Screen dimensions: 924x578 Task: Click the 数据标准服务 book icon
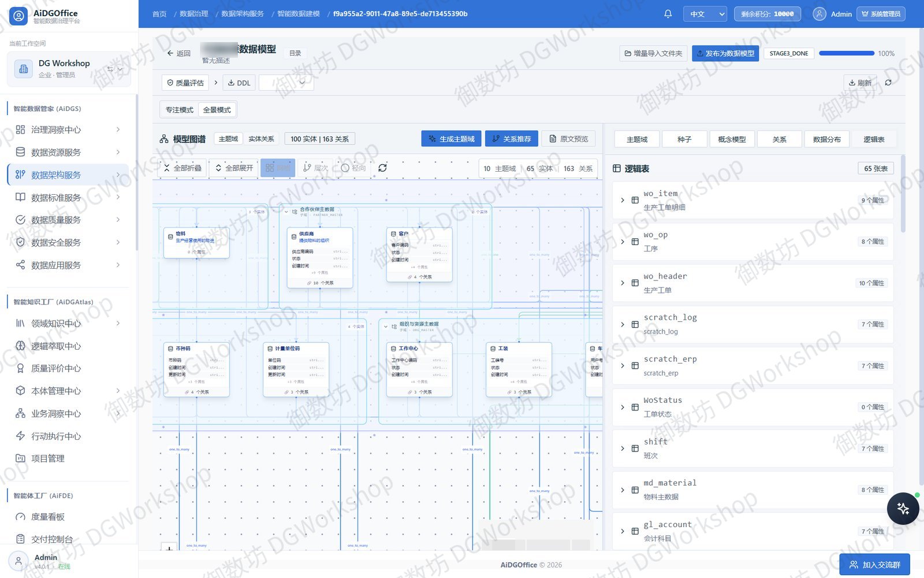[20, 197]
